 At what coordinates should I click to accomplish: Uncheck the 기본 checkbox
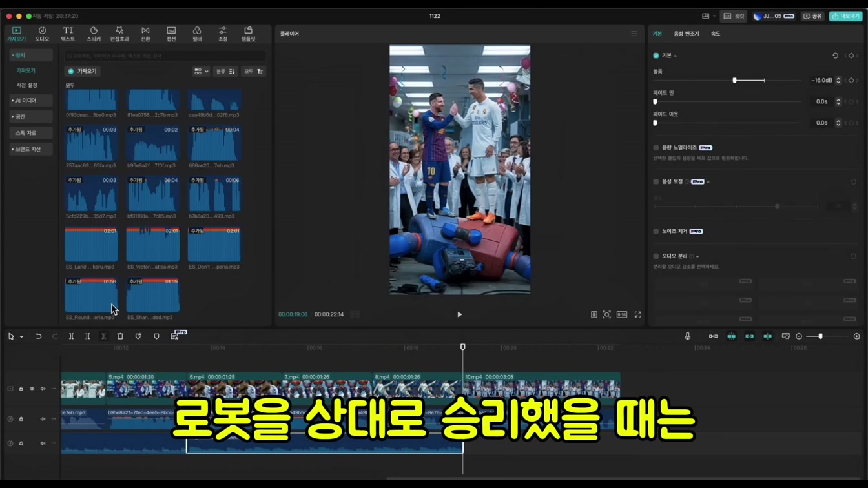pos(656,56)
